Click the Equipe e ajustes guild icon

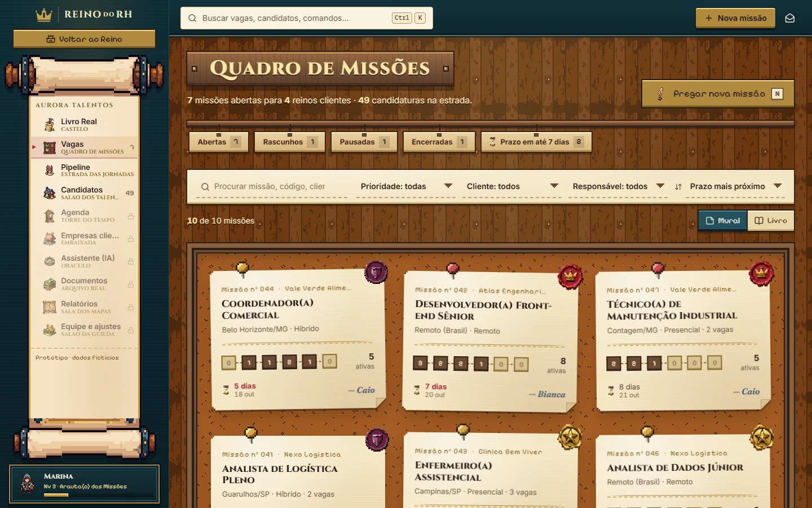tap(50, 330)
